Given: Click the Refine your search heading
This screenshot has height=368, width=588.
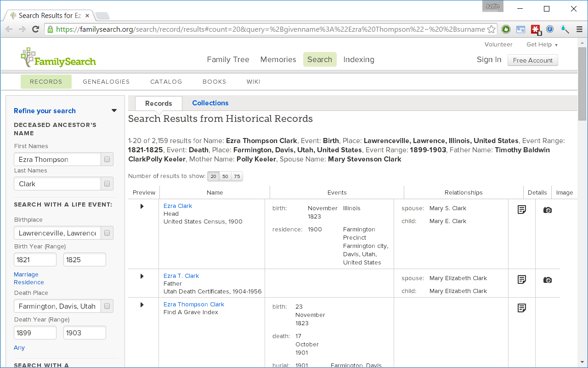Looking at the screenshot, I should click(45, 111).
